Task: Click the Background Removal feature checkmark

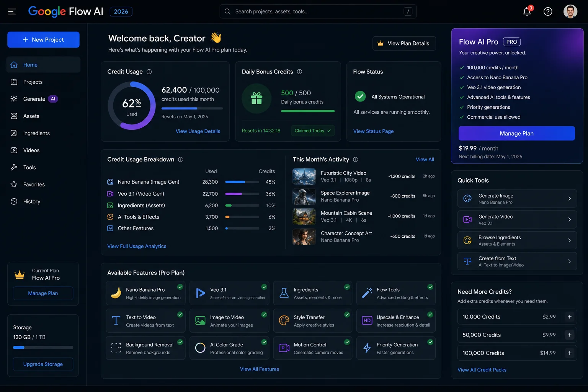Action: tap(180, 342)
